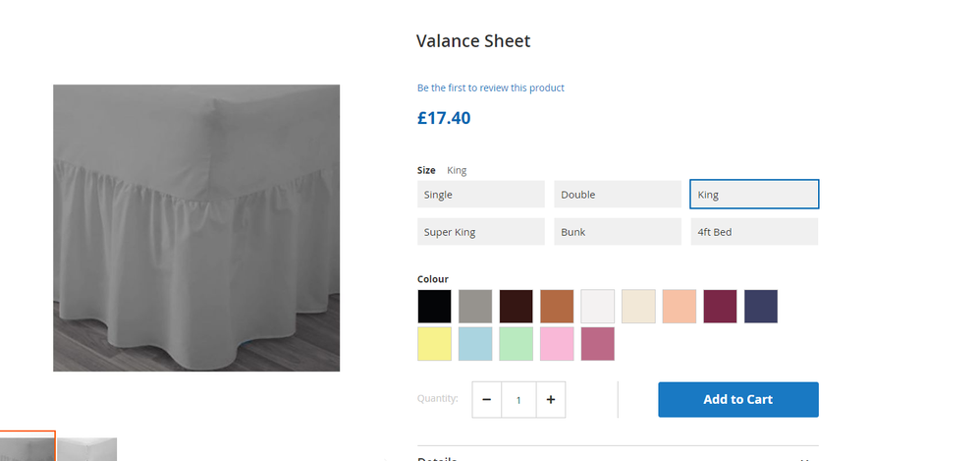Select the first highlighted product thumbnail
The height and width of the screenshot is (461, 980).
[27, 447]
